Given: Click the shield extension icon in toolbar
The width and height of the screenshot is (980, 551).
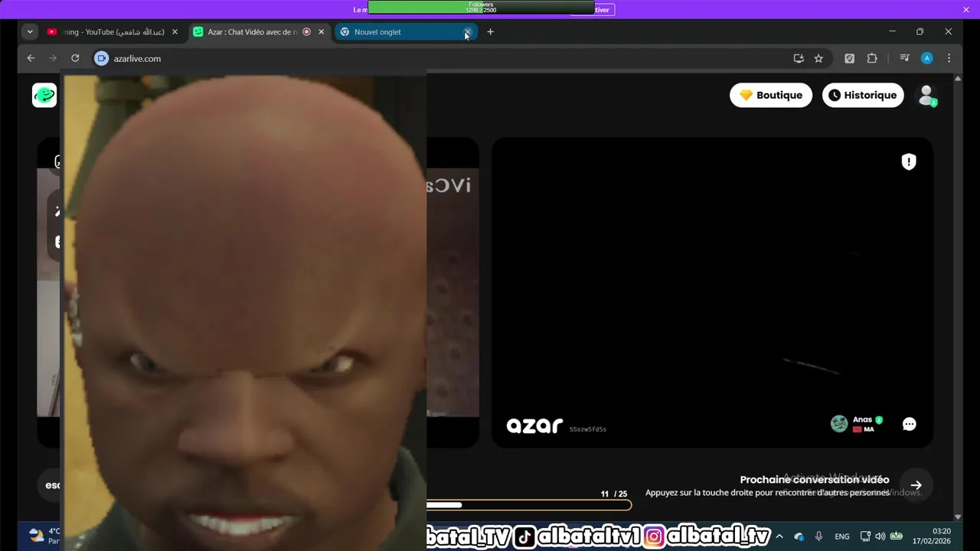Looking at the screenshot, I should (849, 58).
